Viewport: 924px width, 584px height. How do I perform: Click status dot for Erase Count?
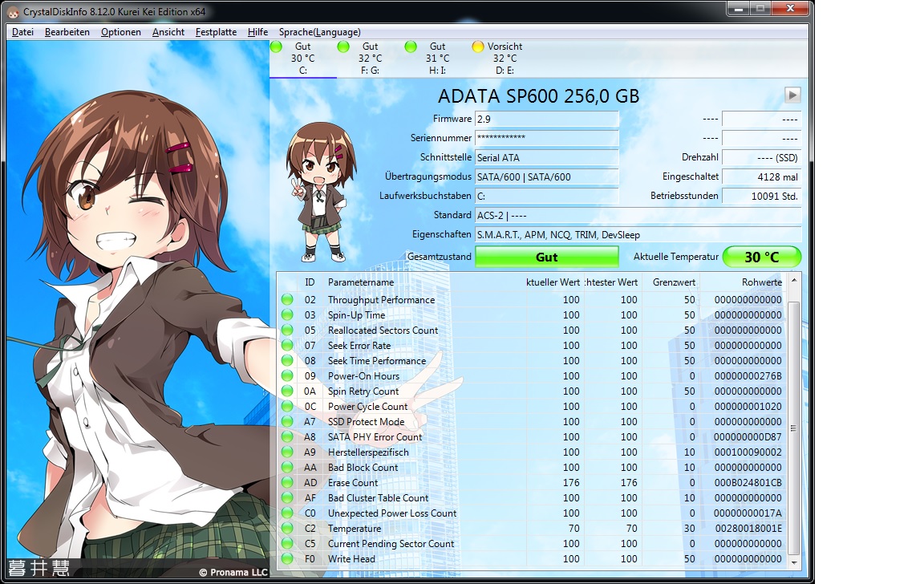click(x=287, y=483)
